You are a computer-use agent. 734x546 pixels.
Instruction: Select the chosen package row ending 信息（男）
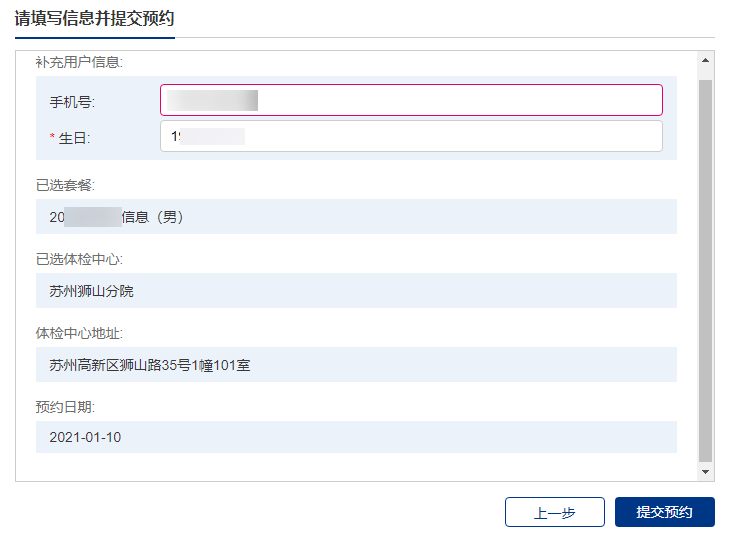pos(356,216)
